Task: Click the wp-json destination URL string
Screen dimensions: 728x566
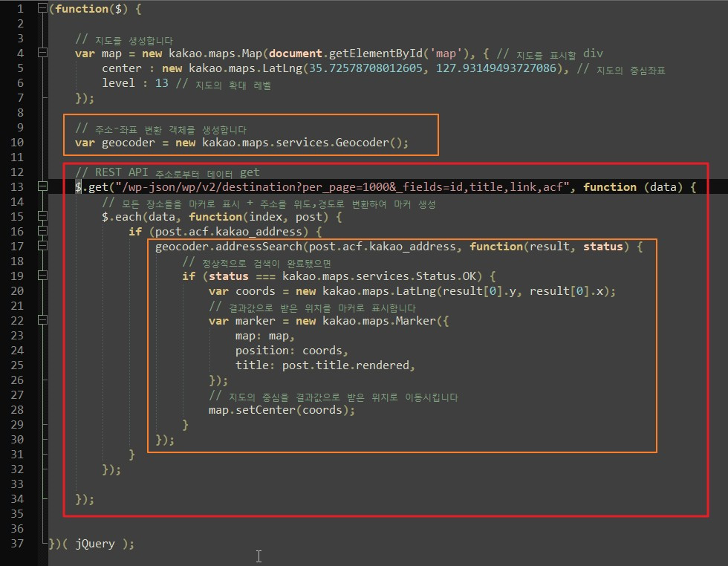Action: (342, 187)
